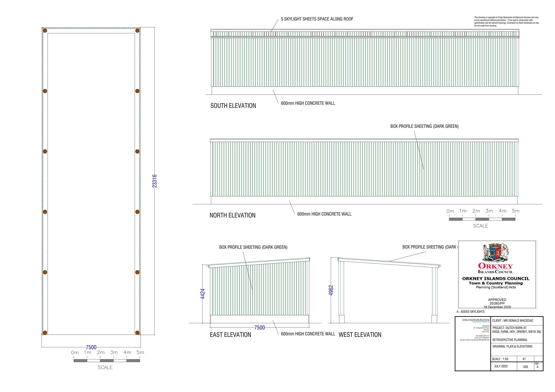Click the cindy.mackenzie@talktalk.net email line
This screenshot has width=555, height=392.
[x=475, y=340]
